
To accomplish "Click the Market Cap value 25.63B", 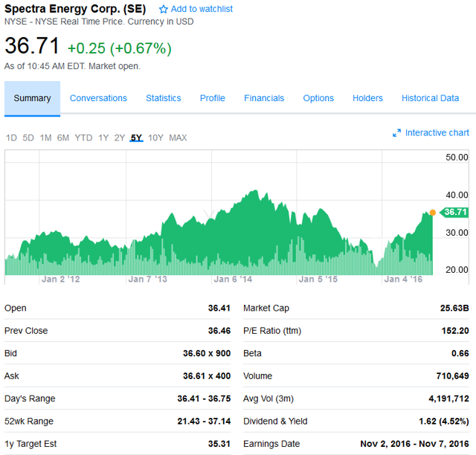I will [454, 308].
